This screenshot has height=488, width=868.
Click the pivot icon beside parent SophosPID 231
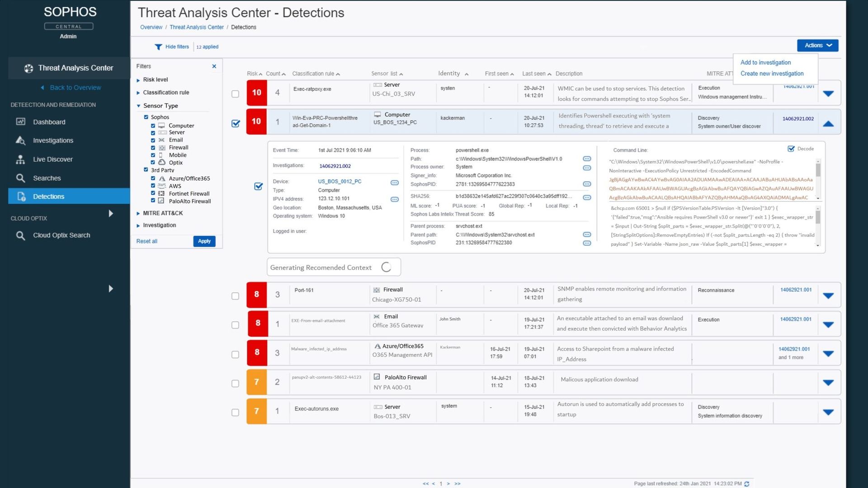point(587,243)
